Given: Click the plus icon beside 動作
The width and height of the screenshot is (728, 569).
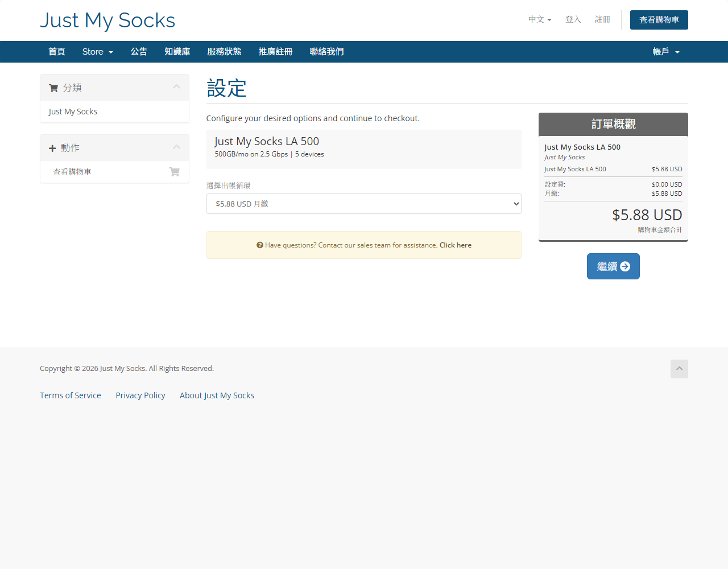Looking at the screenshot, I should [52, 148].
